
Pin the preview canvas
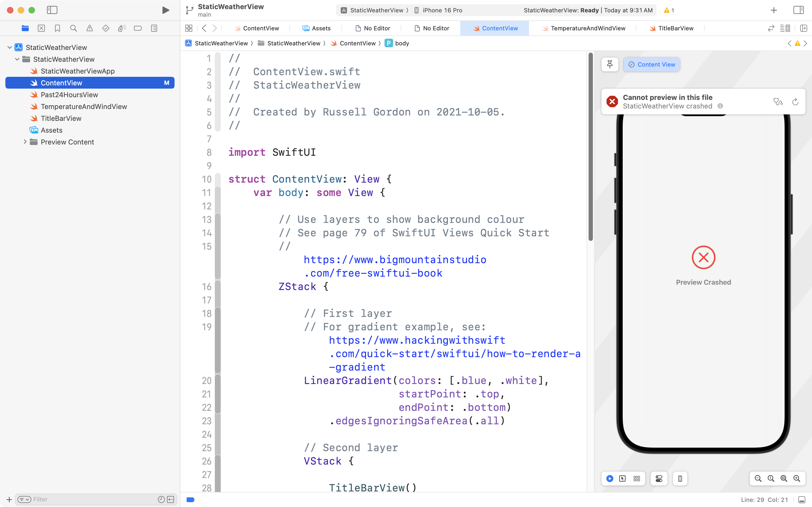tap(610, 64)
